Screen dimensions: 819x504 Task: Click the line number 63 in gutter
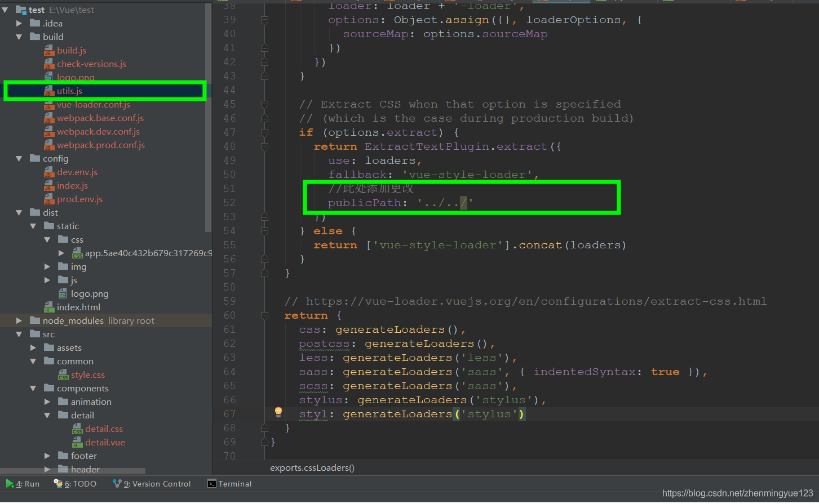(x=229, y=358)
